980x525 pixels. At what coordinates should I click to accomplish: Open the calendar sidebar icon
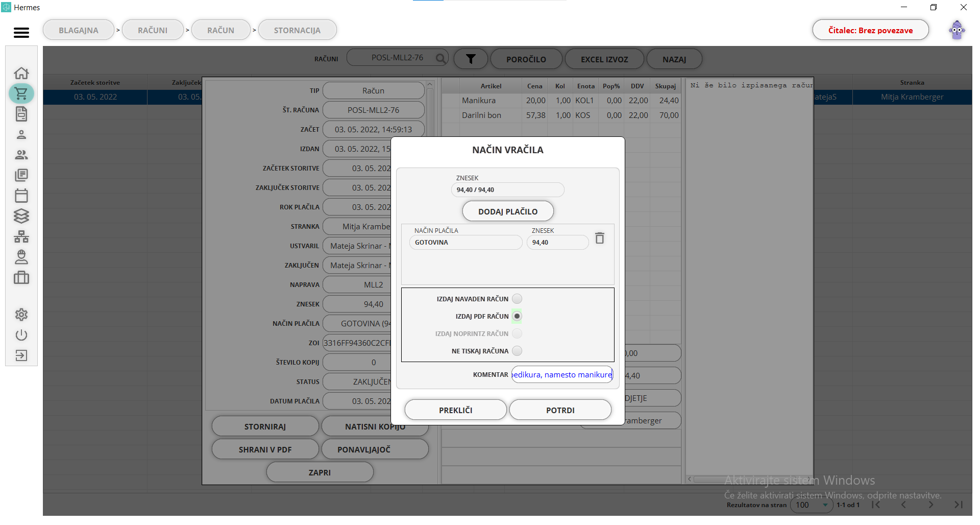pyautogui.click(x=21, y=196)
